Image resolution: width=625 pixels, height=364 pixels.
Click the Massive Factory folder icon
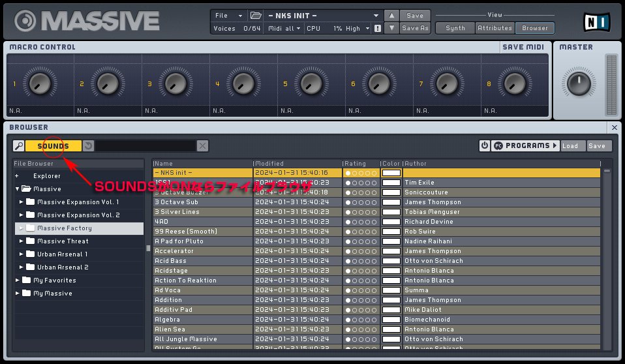point(30,228)
